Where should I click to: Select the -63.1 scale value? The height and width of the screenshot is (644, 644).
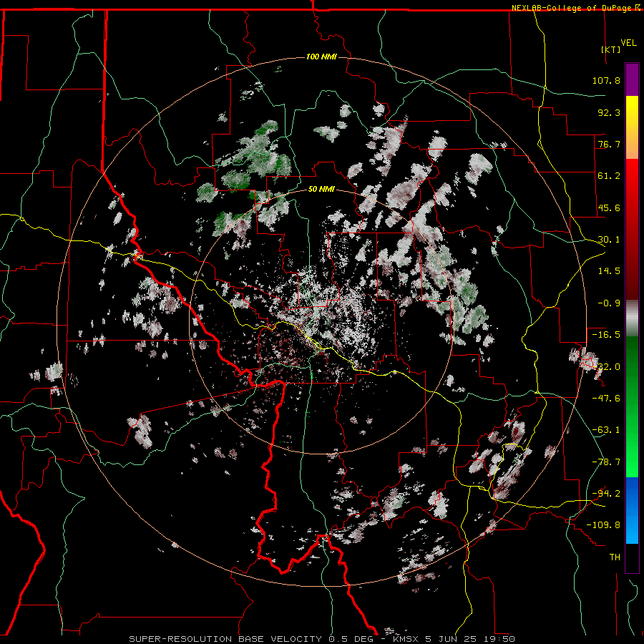pos(606,430)
